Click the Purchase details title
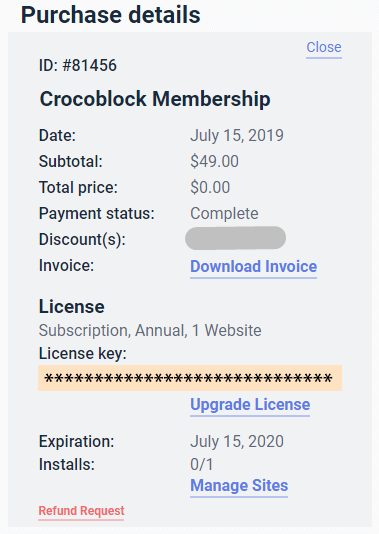 pyautogui.click(x=111, y=15)
